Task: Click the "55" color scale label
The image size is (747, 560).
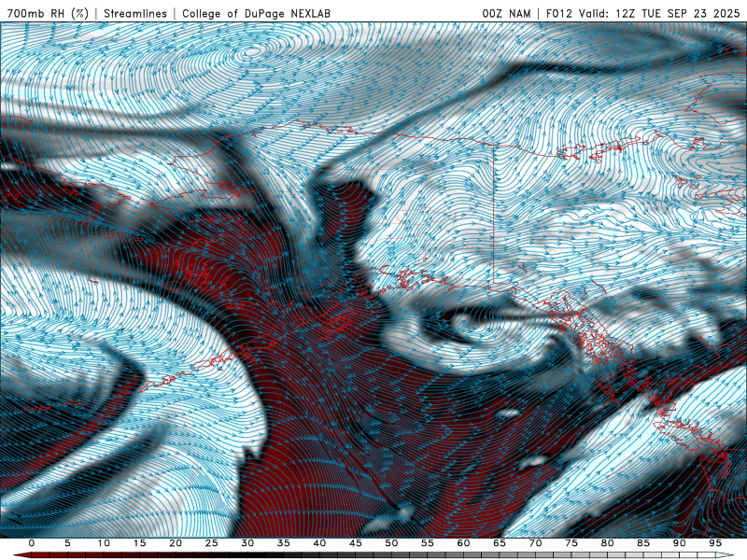Action: (428, 543)
